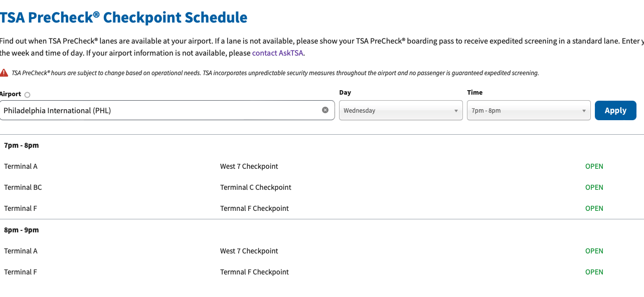Click West 7 Checkpoint under 7pm - 8pm
This screenshot has width=644, height=297.
click(x=249, y=166)
